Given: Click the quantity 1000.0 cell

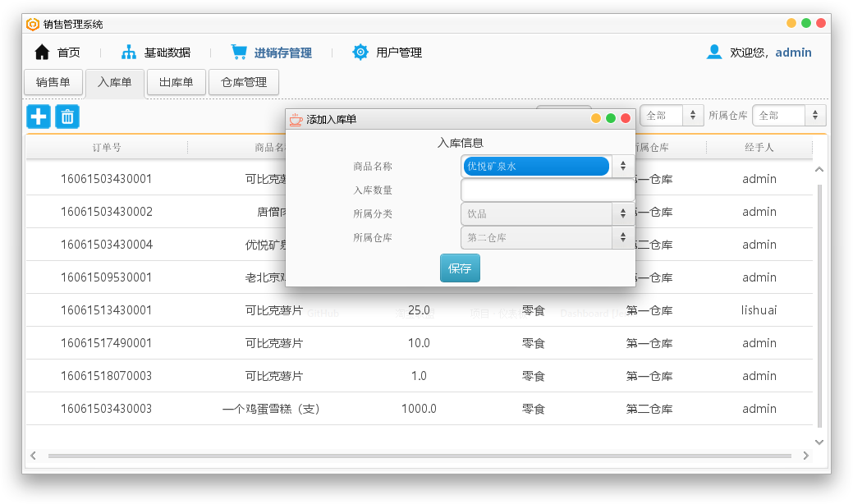Looking at the screenshot, I should (x=419, y=409).
